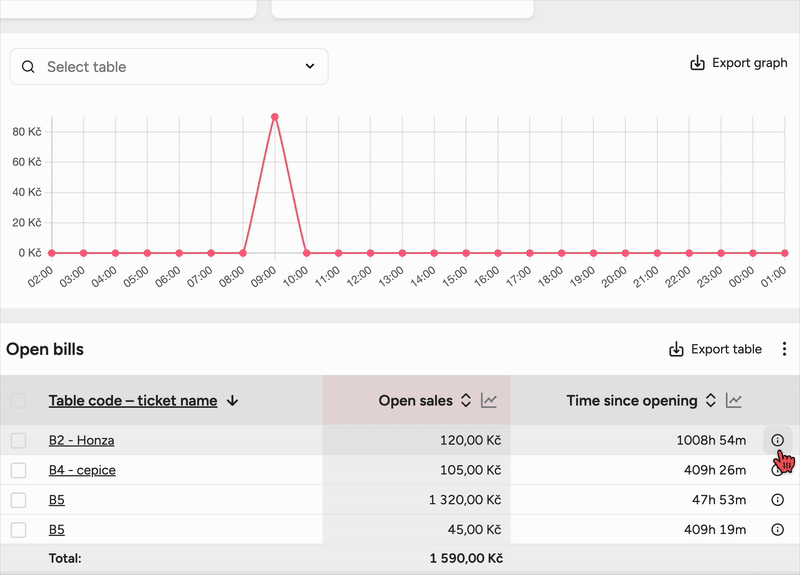Image resolution: width=800 pixels, height=575 pixels.
Task: Show graph for Time since opening column
Action: tap(734, 401)
